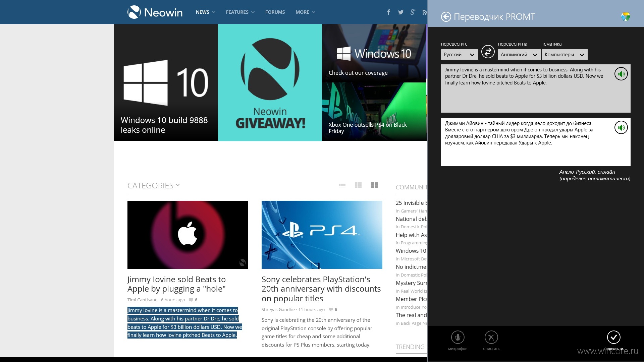The width and height of the screenshot is (644, 362).
Task: Play audio of the Russian translated text
Action: pos(621,128)
